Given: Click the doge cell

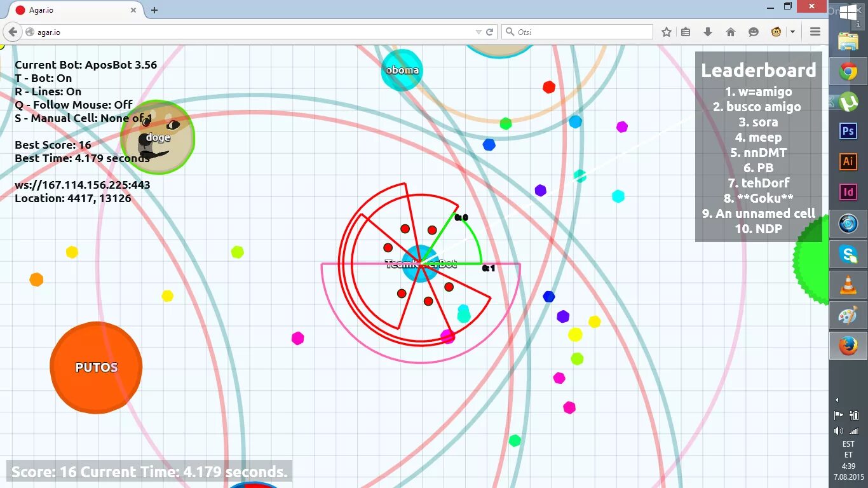Looking at the screenshot, I should [x=158, y=137].
